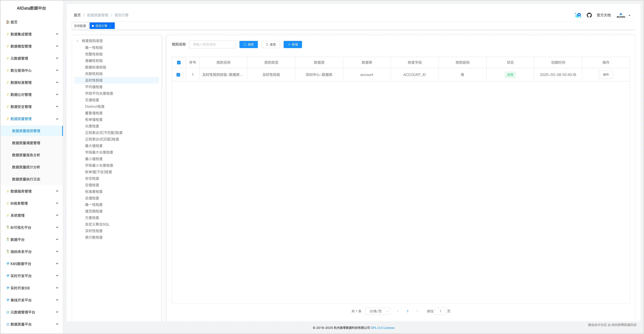The width and height of the screenshot is (644, 334).
Task: Close the 规则引擎 tab
Action: click(110, 26)
